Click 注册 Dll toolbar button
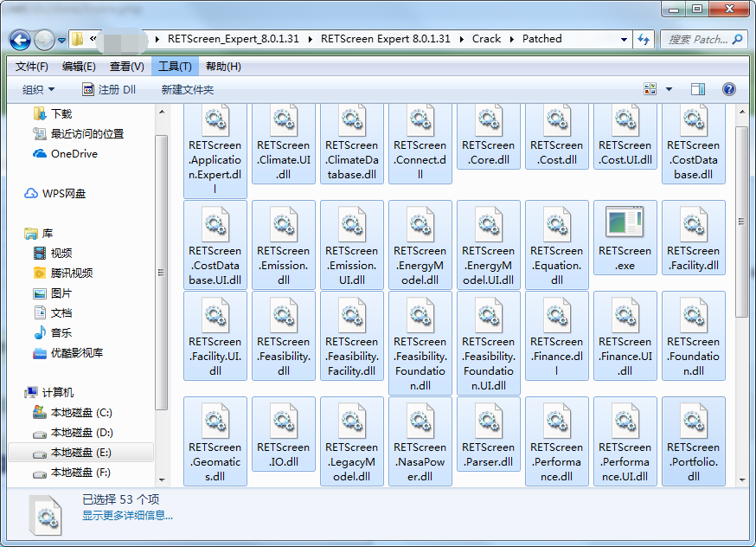 click(109, 90)
